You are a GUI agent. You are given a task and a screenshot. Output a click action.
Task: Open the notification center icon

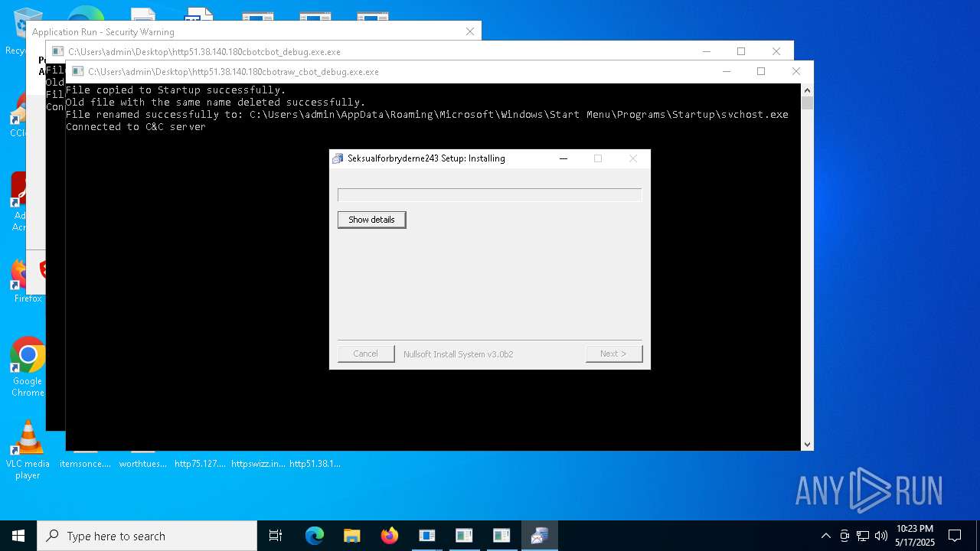pos(955,536)
